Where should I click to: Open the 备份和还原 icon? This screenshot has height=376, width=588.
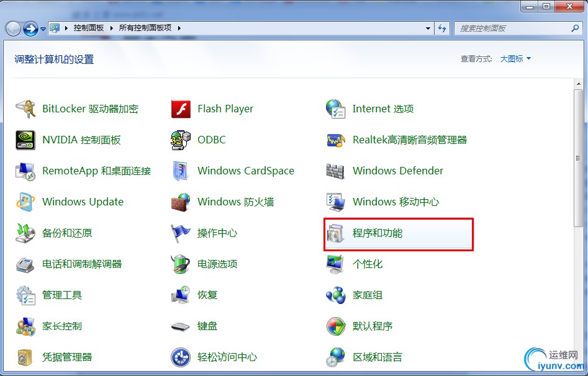click(x=25, y=233)
